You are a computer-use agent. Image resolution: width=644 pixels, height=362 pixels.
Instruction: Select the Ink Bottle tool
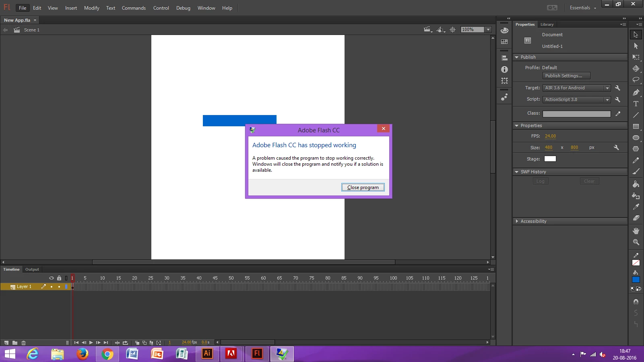[636, 195]
